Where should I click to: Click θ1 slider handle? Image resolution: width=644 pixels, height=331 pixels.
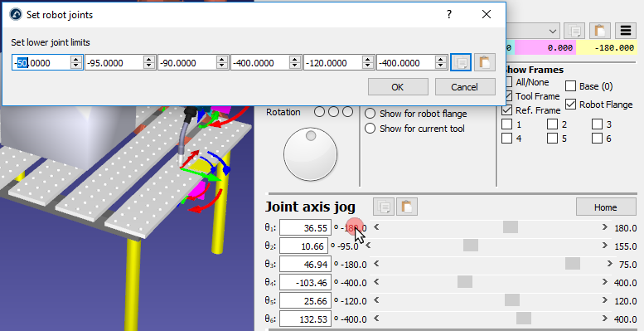click(511, 227)
